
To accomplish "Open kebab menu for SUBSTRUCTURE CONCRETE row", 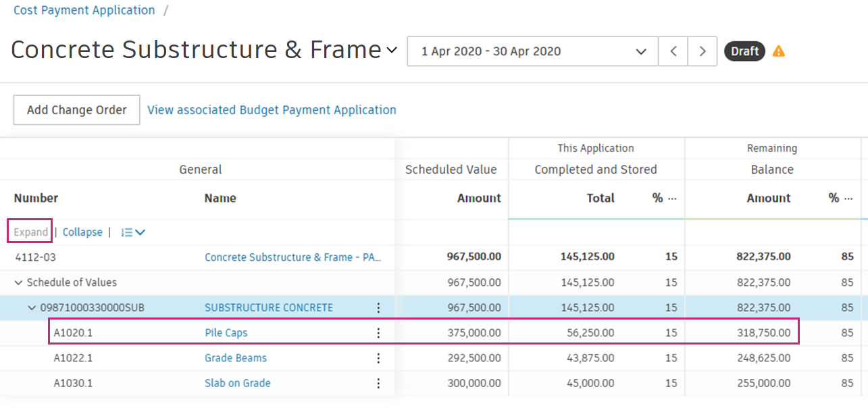I will (x=378, y=308).
